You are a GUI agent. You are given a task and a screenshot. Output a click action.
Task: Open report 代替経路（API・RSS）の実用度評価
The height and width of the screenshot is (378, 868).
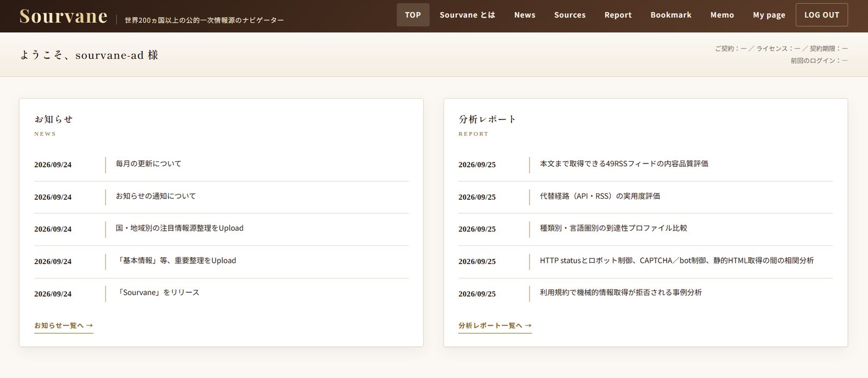tap(600, 196)
